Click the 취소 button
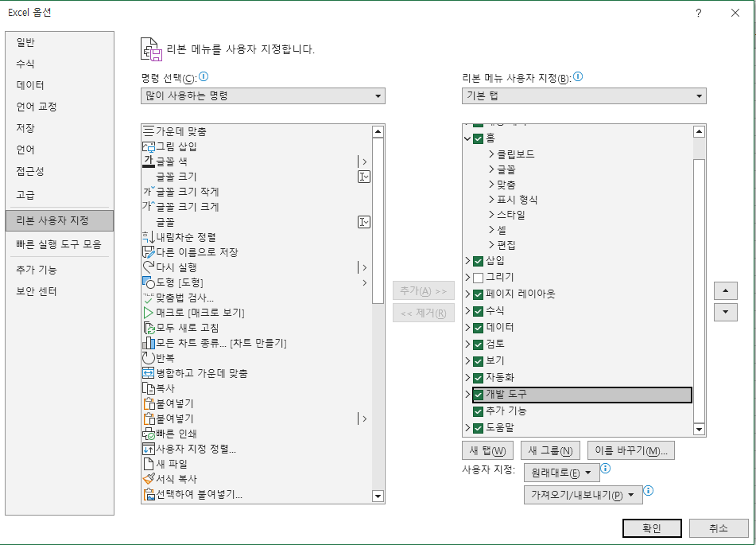The image size is (756, 545). click(x=719, y=528)
